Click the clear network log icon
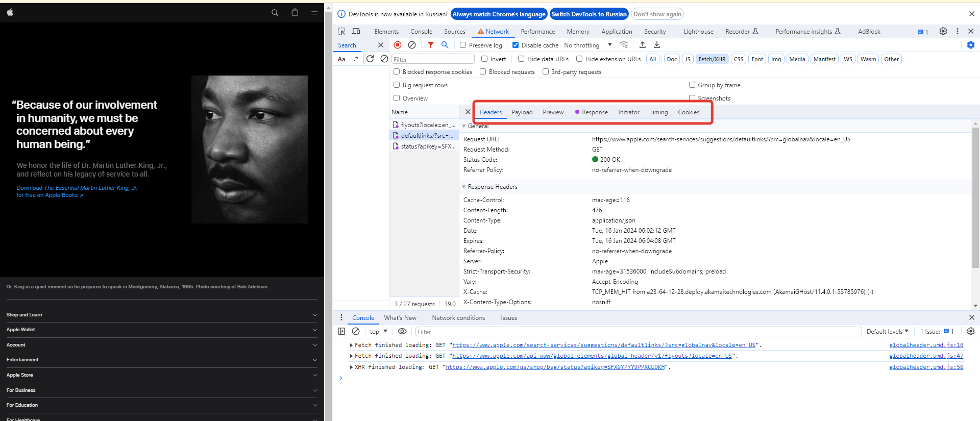The height and width of the screenshot is (421, 980). tap(412, 45)
